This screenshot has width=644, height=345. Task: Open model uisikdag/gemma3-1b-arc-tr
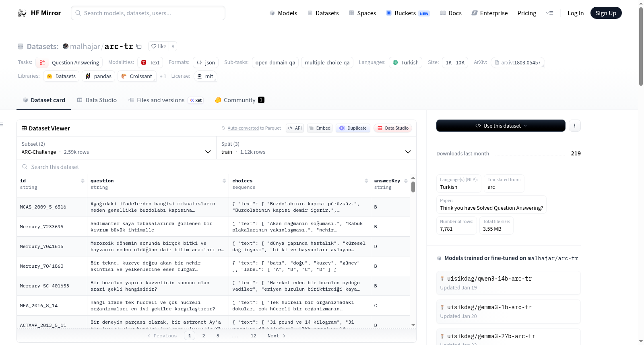tap(508, 312)
